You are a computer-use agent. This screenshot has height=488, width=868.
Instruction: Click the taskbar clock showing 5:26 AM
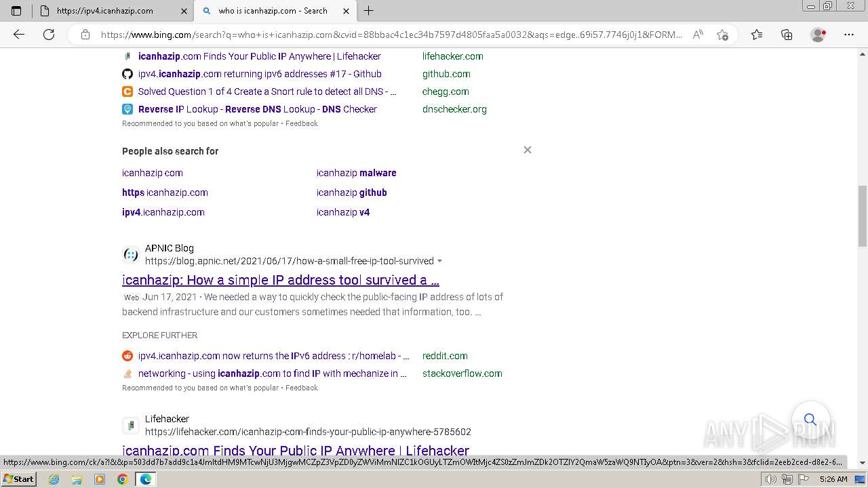833,479
